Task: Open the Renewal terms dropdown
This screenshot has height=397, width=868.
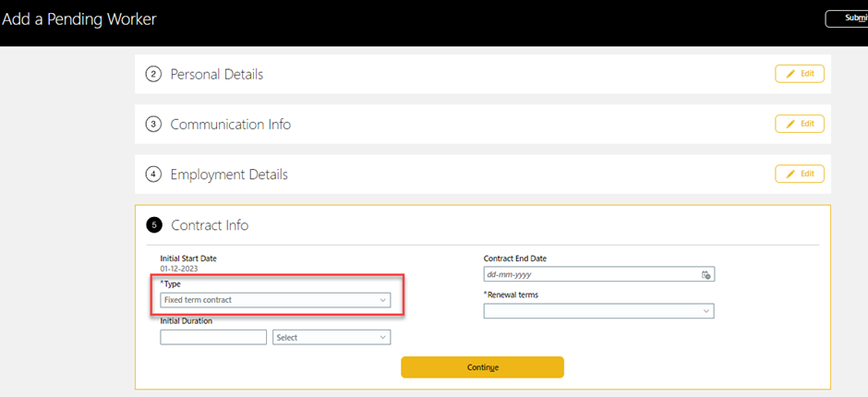Action: pyautogui.click(x=599, y=311)
